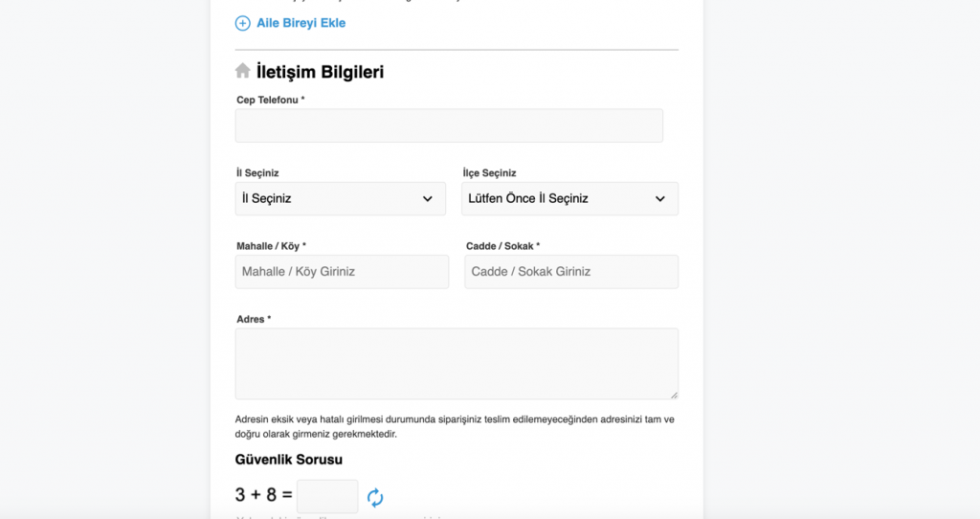Focus the Cep Telefonu input field
Viewport: 980px width, 519px height.
[x=449, y=125]
